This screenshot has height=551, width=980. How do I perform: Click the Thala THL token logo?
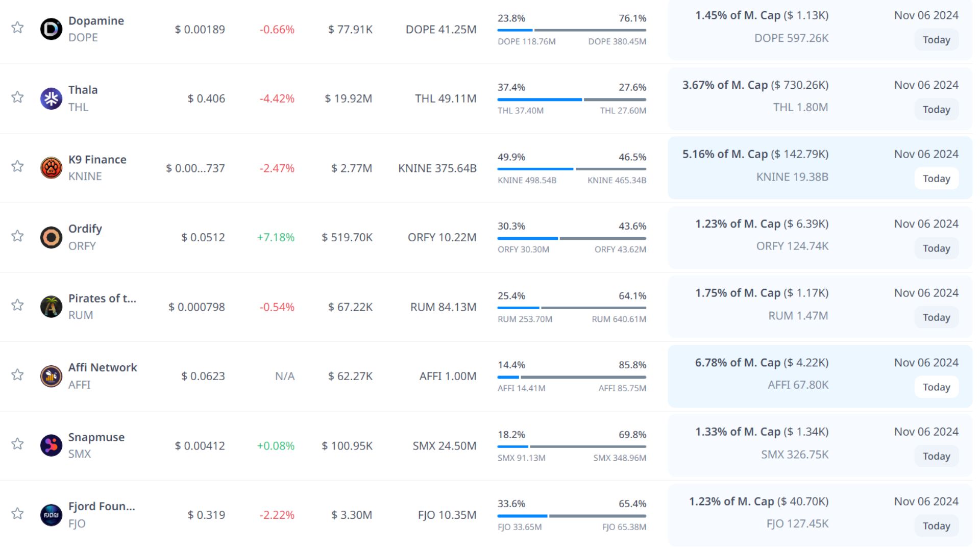tap(51, 98)
